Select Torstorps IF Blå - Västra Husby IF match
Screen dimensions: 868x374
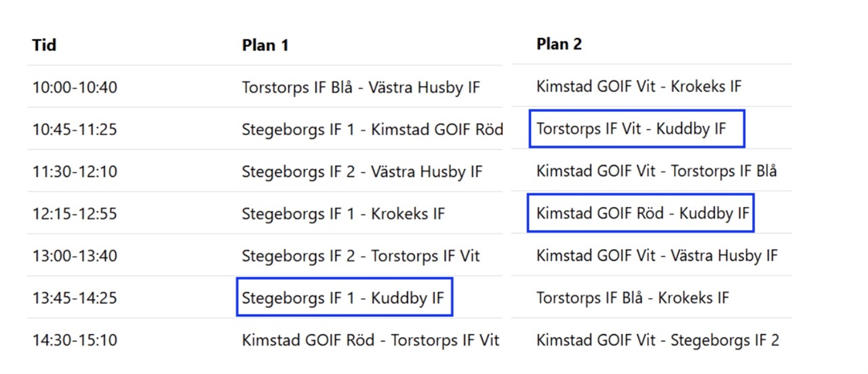point(361,88)
